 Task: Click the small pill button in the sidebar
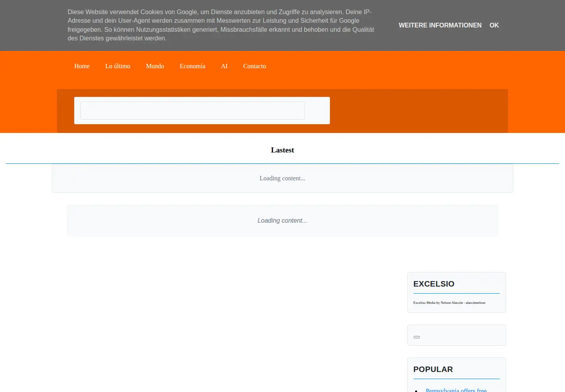(x=417, y=337)
